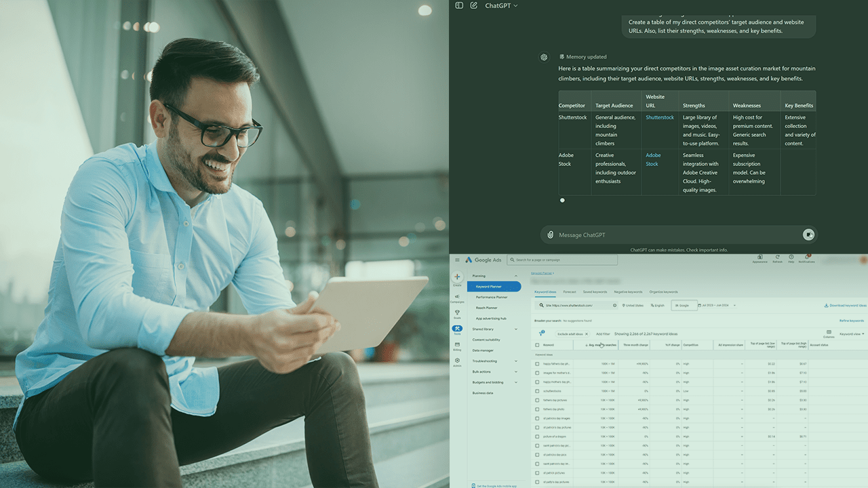Open the ChatGPT sidebar toggle icon

point(459,5)
